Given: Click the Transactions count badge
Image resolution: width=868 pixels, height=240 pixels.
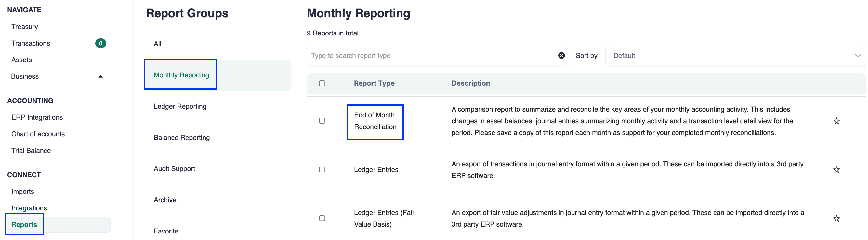Looking at the screenshot, I should (100, 43).
